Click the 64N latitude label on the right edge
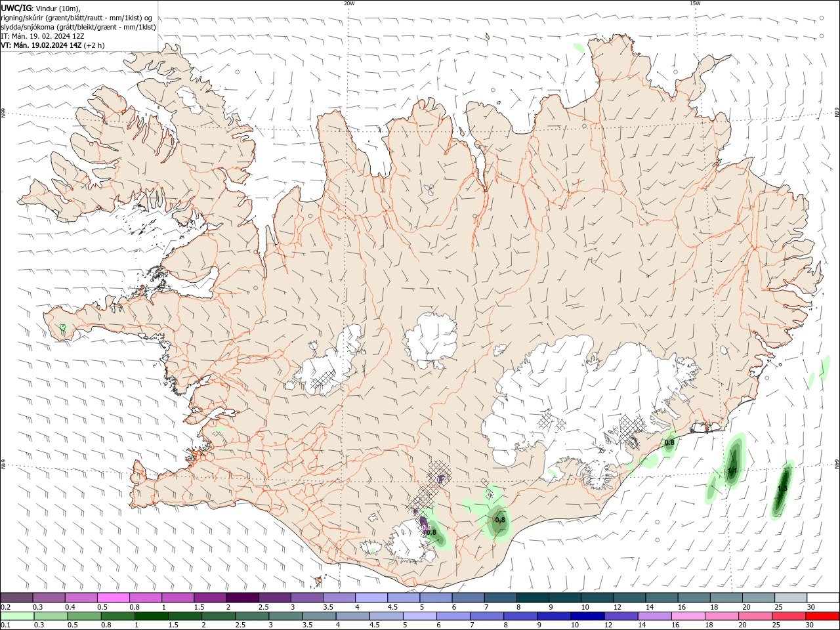Image resolution: width=840 pixels, height=630 pixels. pos(837,464)
